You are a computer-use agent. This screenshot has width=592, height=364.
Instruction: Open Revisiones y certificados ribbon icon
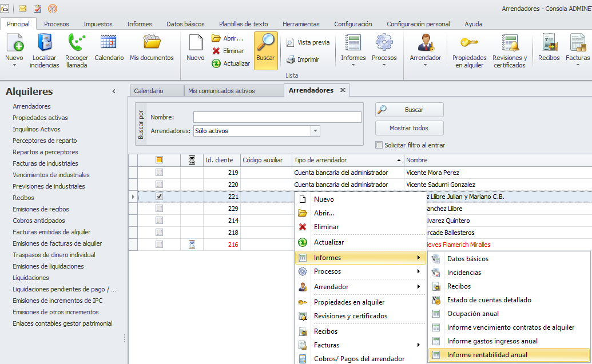(510, 43)
